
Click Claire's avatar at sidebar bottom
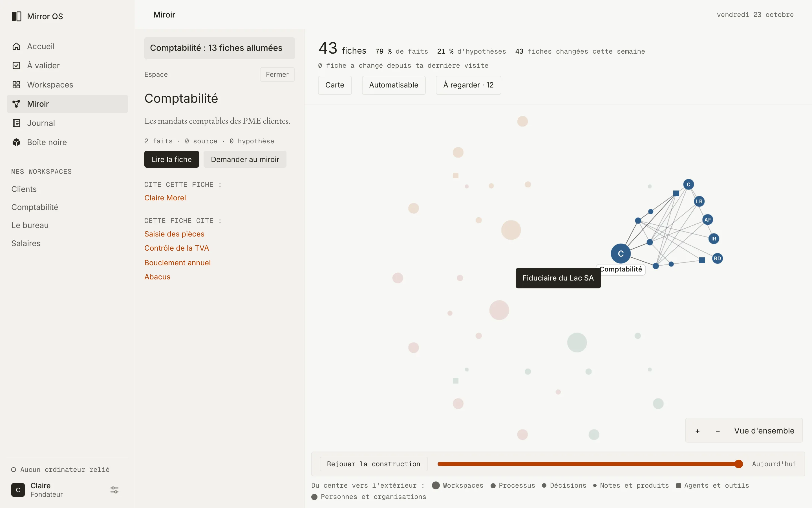click(x=18, y=490)
